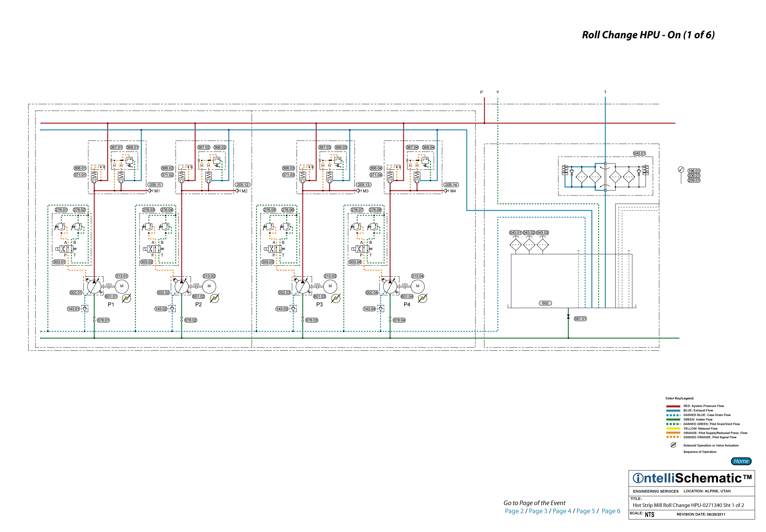
Task: Select motor M symbol for pump P3
Action: 330,286
